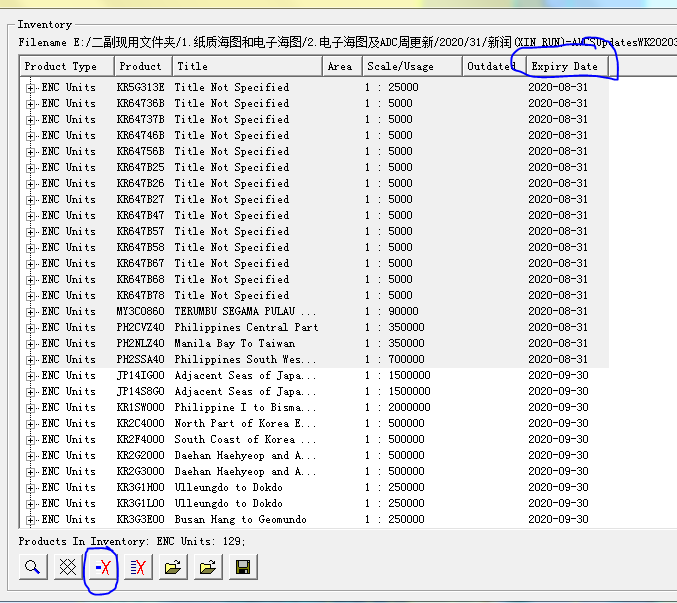Select product code KR2F4000

point(140,439)
